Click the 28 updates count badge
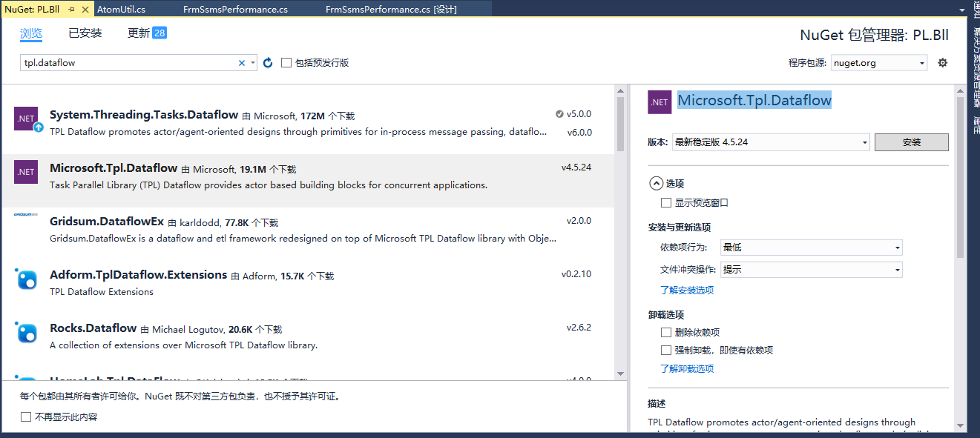Viewport: 980px width, 438px height. click(160, 33)
